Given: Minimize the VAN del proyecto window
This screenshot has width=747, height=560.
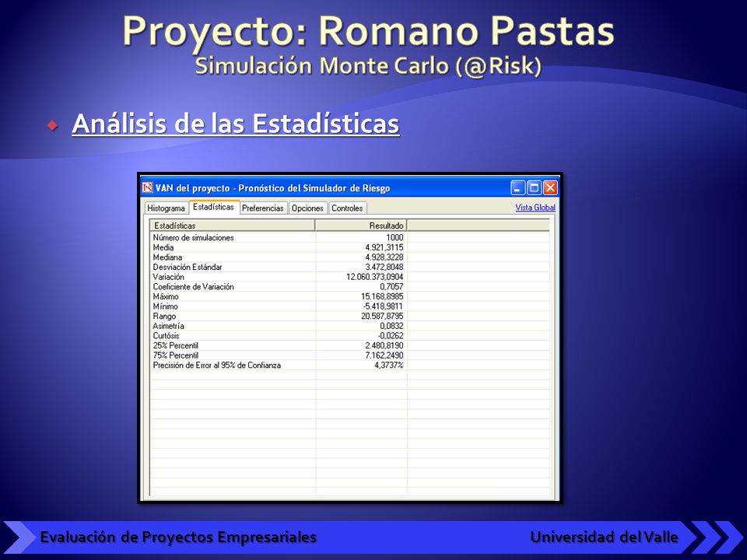Looking at the screenshot, I should [518, 187].
